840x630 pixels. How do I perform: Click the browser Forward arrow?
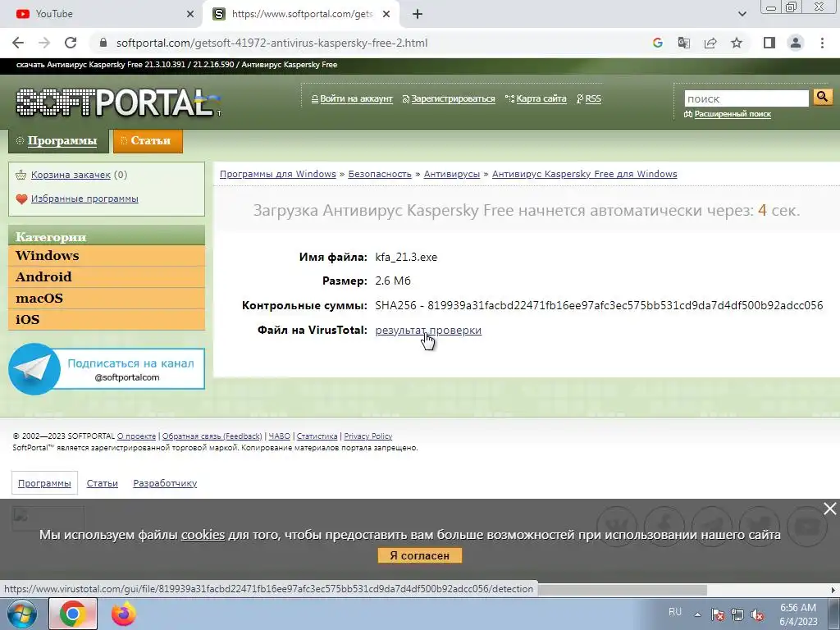click(44, 43)
